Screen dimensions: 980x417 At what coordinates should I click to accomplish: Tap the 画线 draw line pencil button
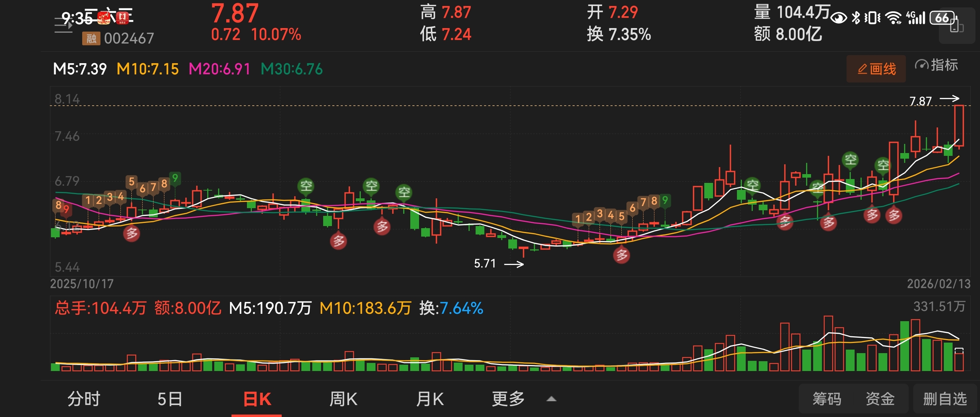(x=876, y=69)
